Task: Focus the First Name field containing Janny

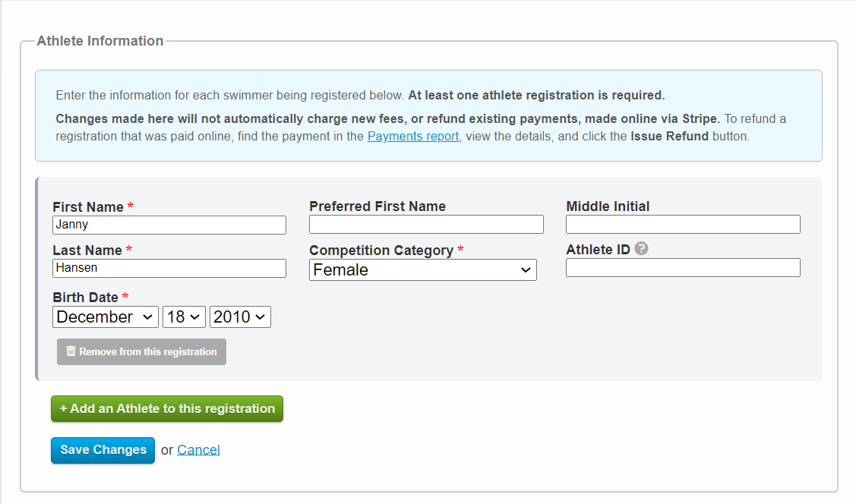Action: (x=169, y=225)
